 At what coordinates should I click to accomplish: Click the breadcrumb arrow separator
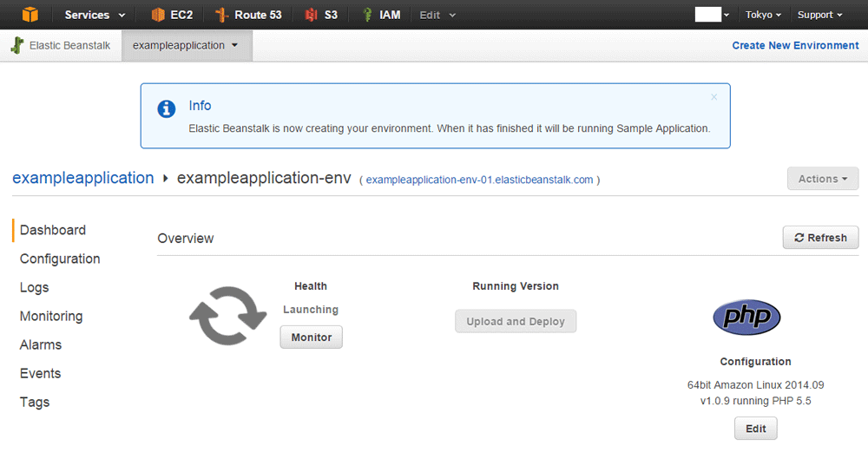165,178
